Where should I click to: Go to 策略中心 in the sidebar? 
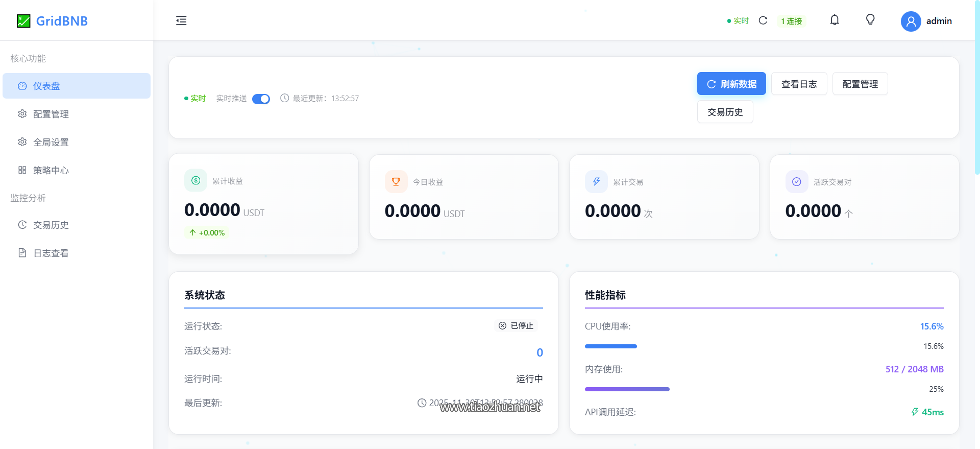click(x=51, y=170)
